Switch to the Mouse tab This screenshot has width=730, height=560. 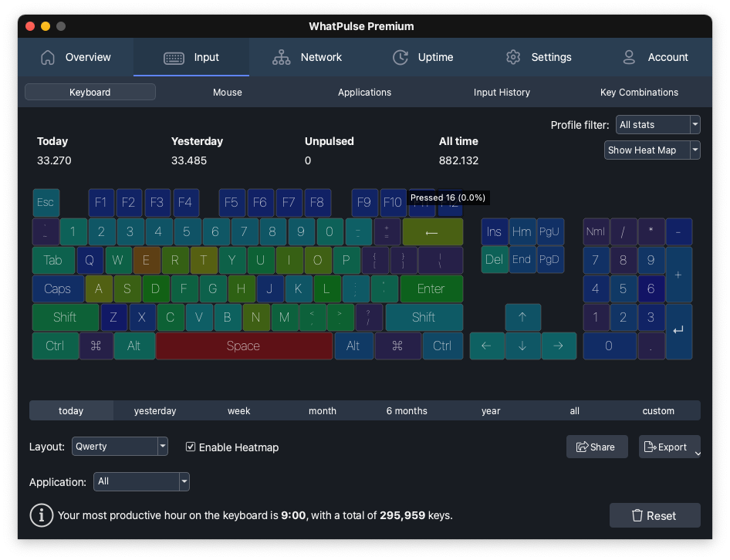click(x=227, y=92)
